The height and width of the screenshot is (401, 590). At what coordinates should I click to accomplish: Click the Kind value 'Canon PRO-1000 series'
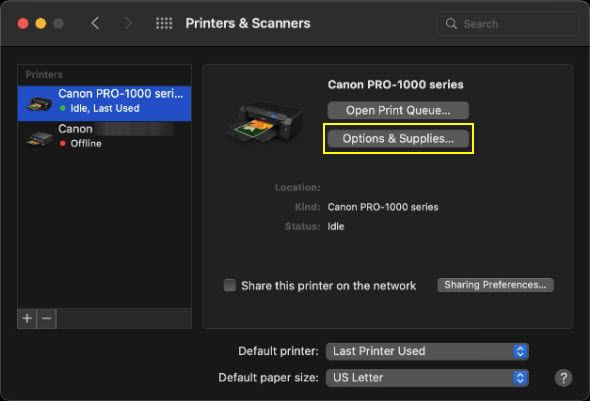point(383,207)
